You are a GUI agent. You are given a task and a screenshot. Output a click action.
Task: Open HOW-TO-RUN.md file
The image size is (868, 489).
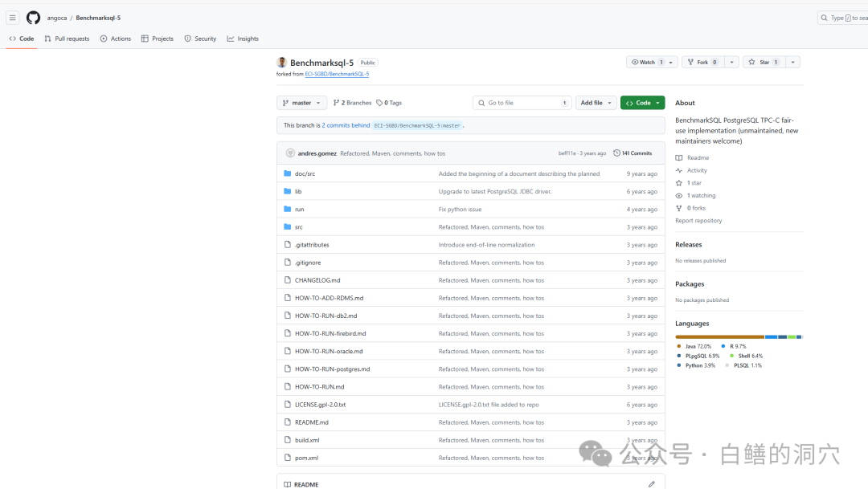tap(319, 387)
